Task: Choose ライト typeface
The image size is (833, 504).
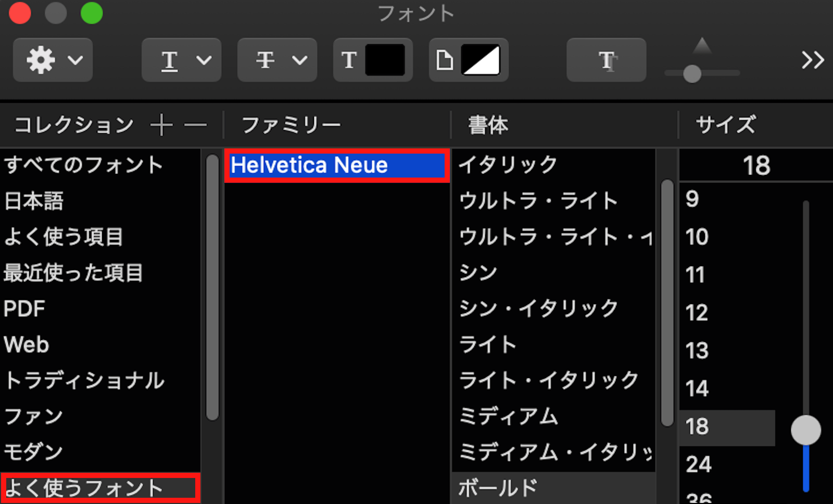Action: pos(553,345)
